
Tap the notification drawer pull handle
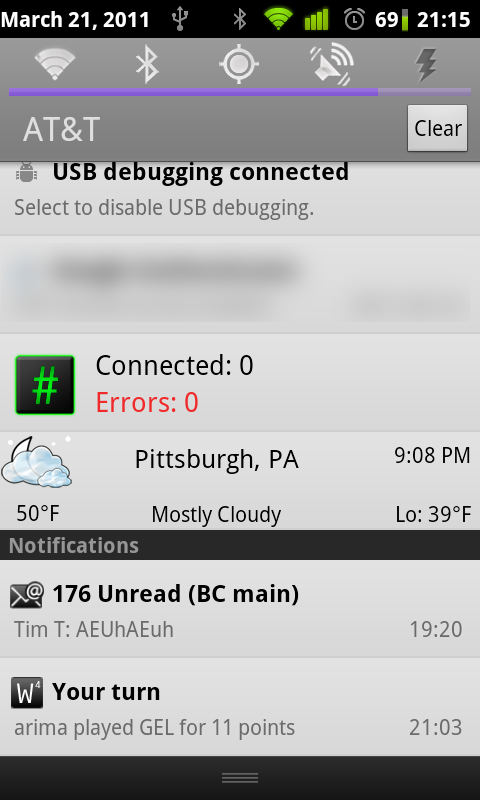tap(240, 778)
